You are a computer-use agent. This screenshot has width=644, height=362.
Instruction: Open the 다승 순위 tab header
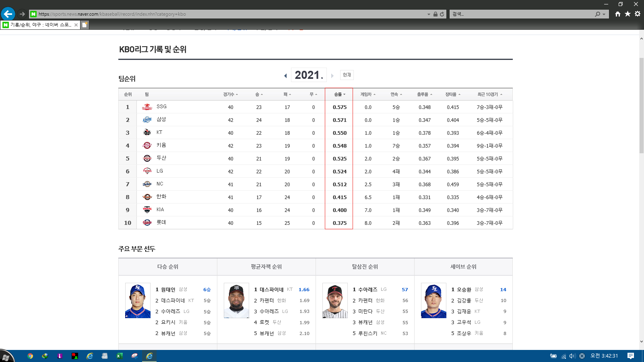click(168, 267)
